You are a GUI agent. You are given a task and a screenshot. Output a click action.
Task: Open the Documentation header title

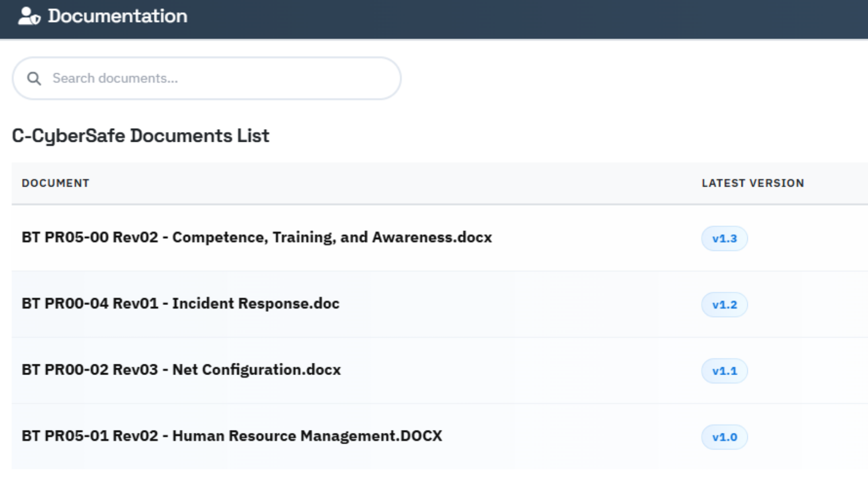coord(118,16)
